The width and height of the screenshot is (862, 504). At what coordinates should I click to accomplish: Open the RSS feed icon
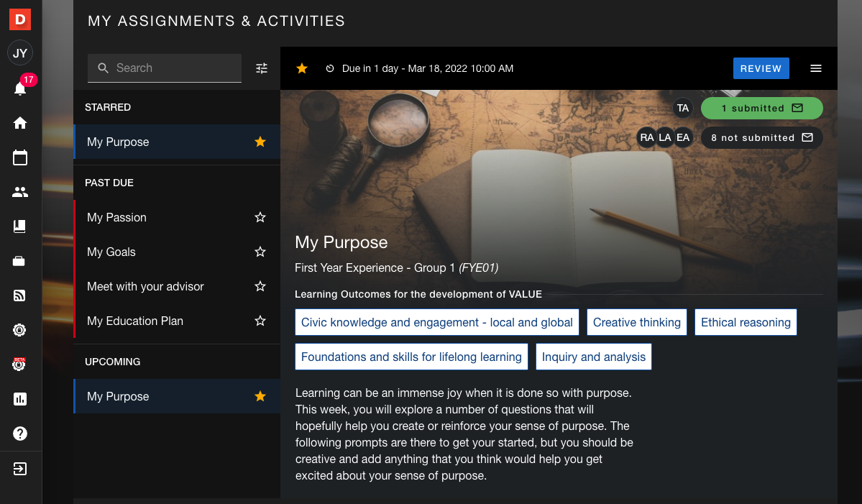(x=20, y=295)
